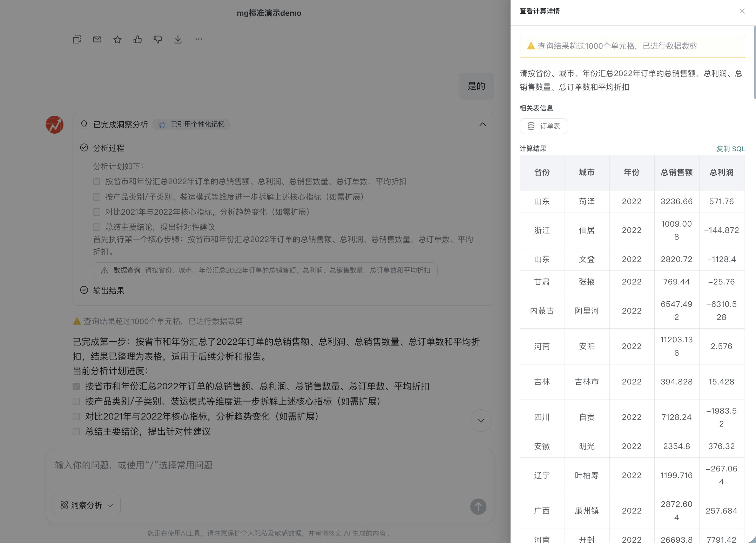Screen dimensions: 756x543
Task: Check the 按产品类别/子类别 progress checkbox
Action: 76,401
